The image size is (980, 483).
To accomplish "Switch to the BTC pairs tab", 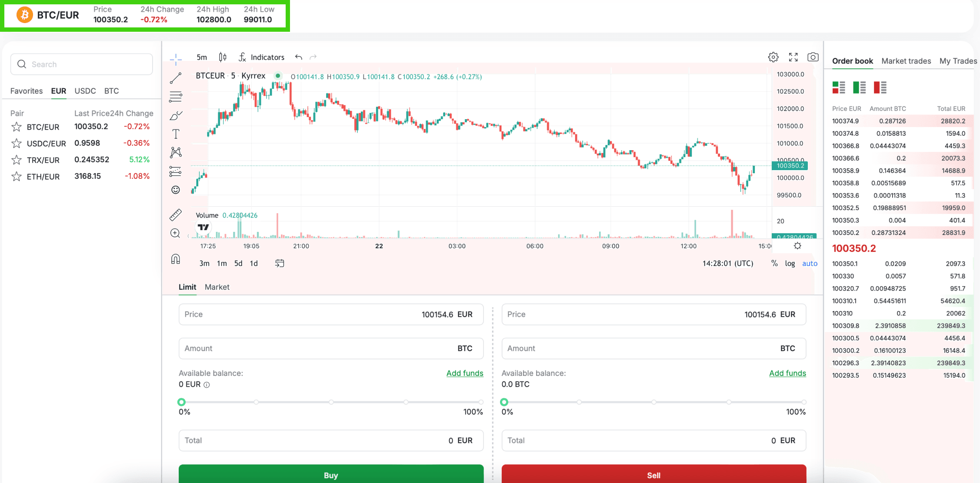I will tap(112, 91).
